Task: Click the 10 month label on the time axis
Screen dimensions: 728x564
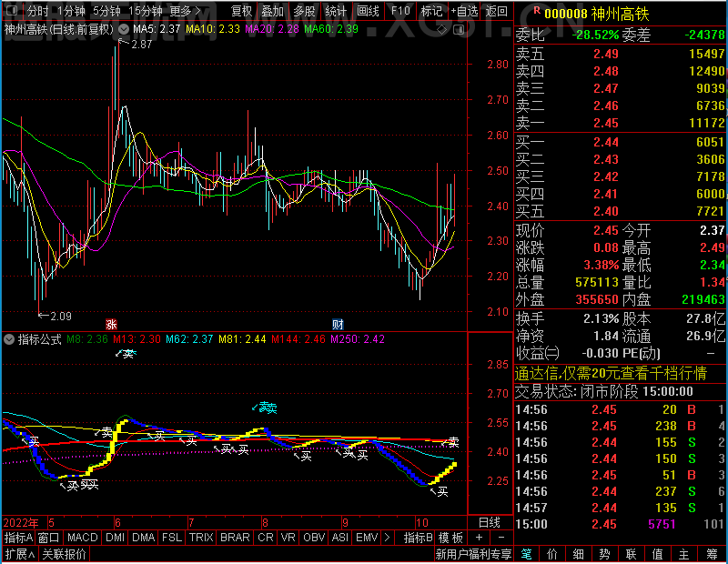Action: point(422,523)
